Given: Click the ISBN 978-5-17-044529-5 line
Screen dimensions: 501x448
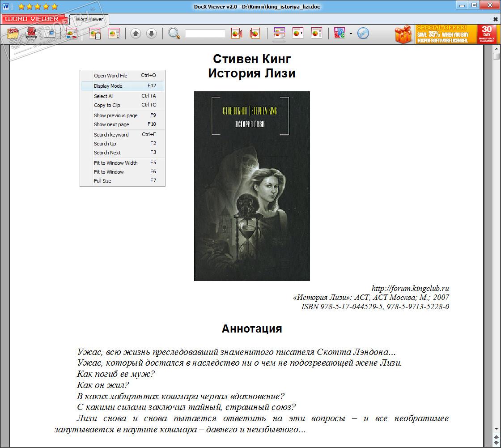Looking at the screenshot, I should point(375,307).
